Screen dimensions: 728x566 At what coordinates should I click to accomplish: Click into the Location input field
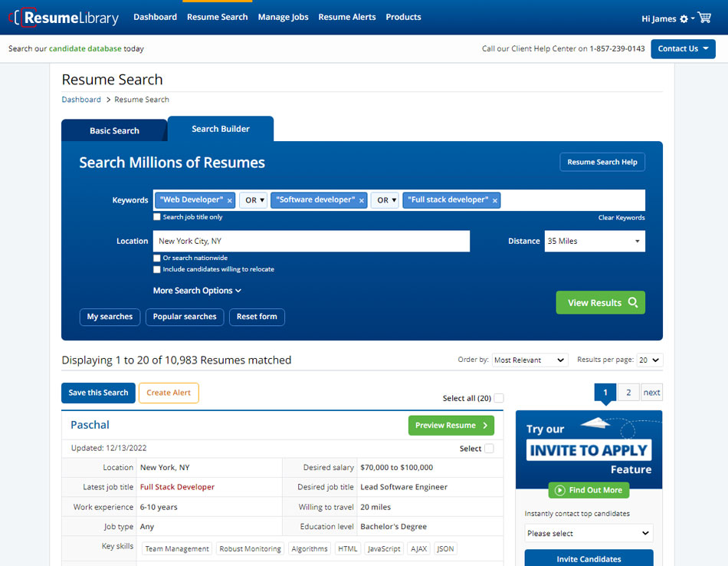[311, 241]
